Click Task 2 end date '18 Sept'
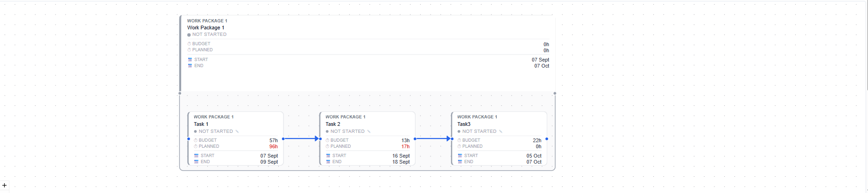 [401, 162]
